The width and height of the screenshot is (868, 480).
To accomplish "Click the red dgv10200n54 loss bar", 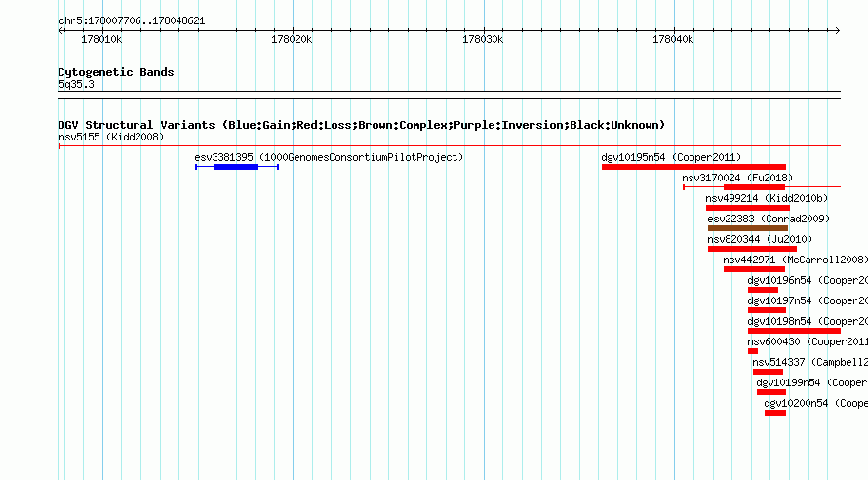I will point(775,413).
